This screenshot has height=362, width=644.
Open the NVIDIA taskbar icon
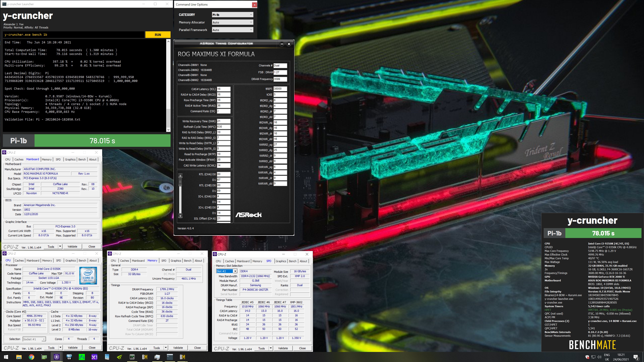120,357
